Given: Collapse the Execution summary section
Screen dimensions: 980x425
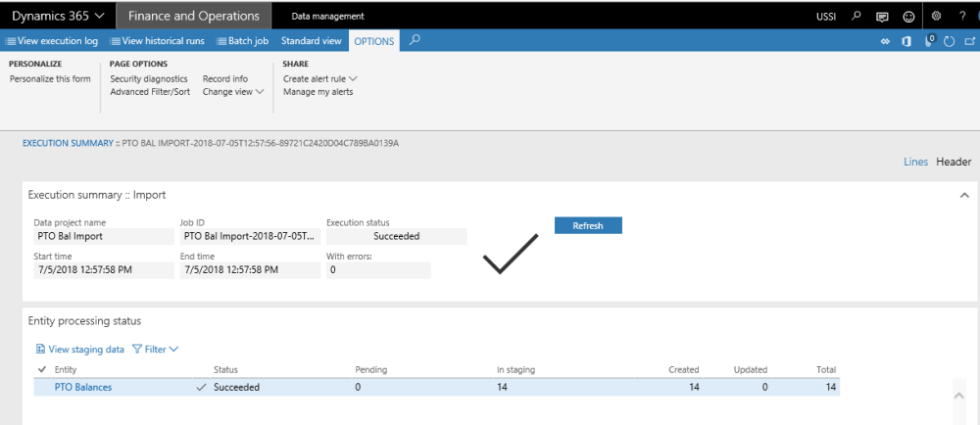Looking at the screenshot, I should [x=962, y=195].
